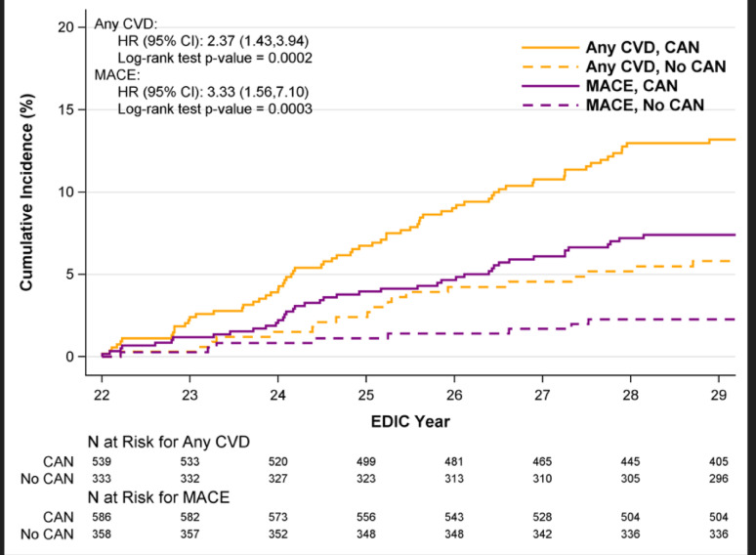Click the solid orange legend line sample
This screenshot has width=756, height=555.
tap(549, 48)
